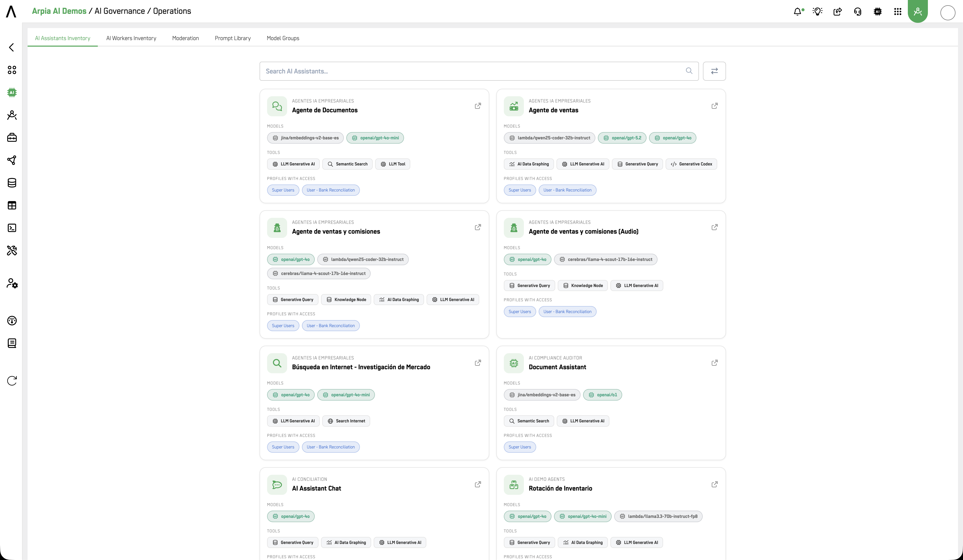Click Búsqueda en Internet magnifier card icon

tap(277, 363)
